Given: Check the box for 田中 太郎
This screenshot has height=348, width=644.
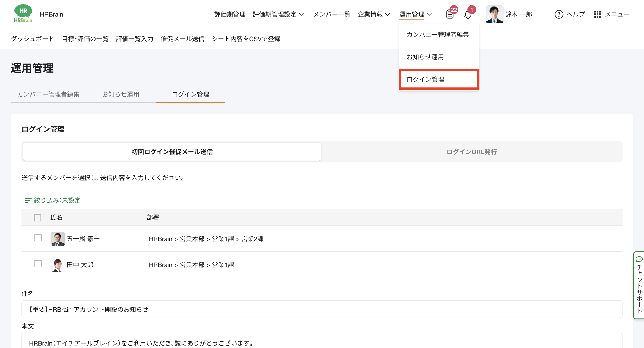Looking at the screenshot, I should point(38,264).
